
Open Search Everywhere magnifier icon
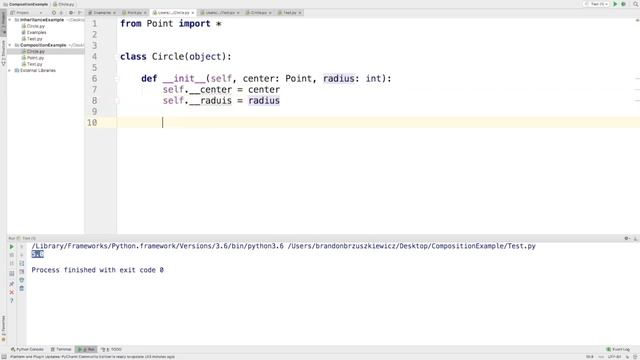tap(636, 4)
